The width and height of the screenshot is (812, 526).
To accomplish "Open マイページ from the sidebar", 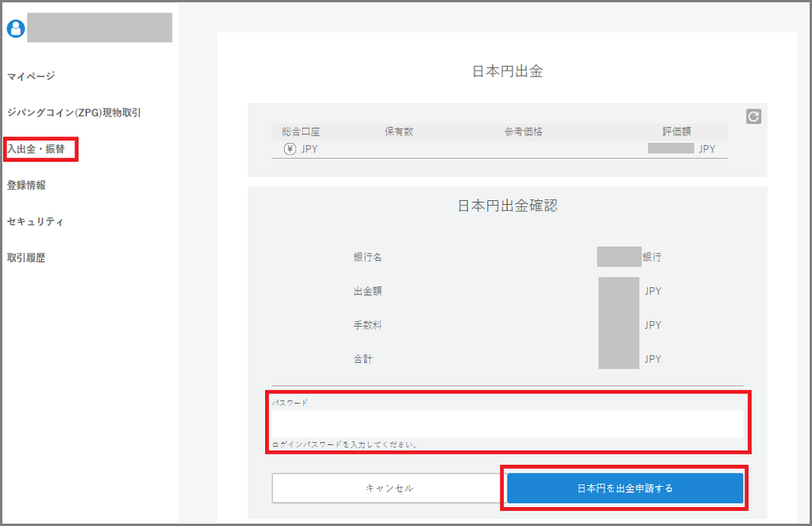I will coord(31,75).
